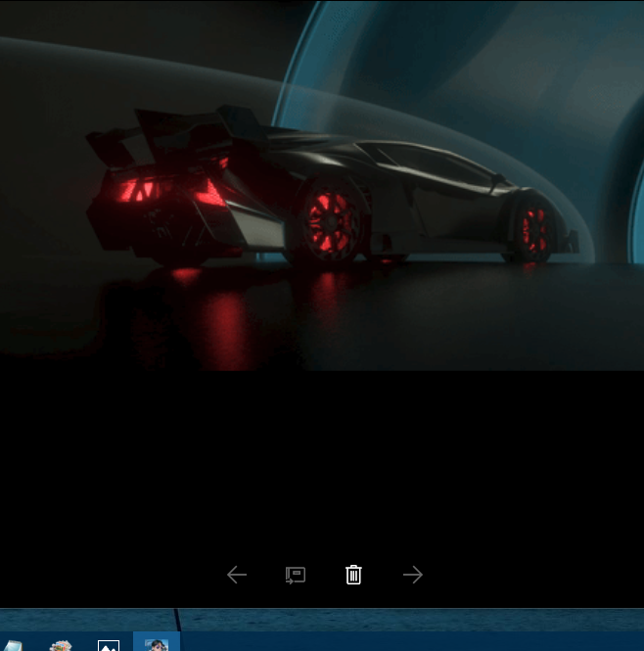644x651 pixels.
Task: Go to the next photo arrow
Action: 413,575
